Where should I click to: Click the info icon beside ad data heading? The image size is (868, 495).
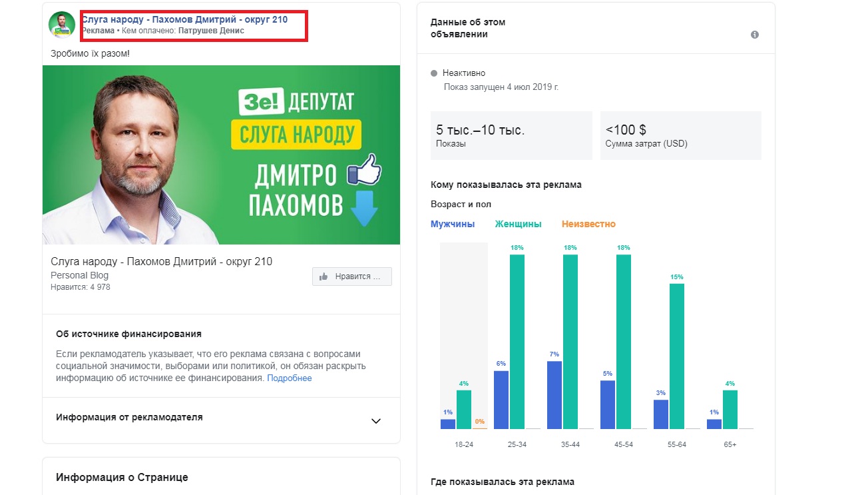(755, 35)
